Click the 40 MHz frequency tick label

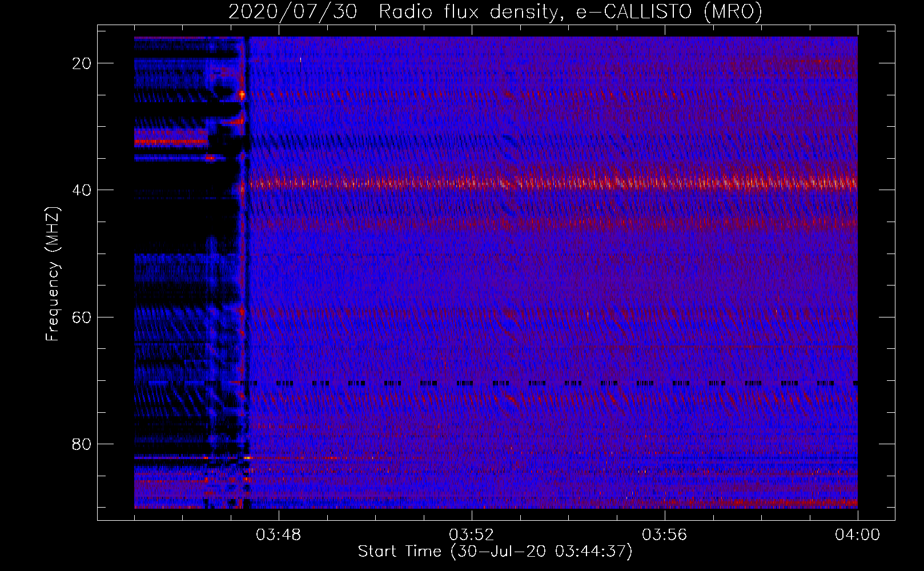[82, 190]
